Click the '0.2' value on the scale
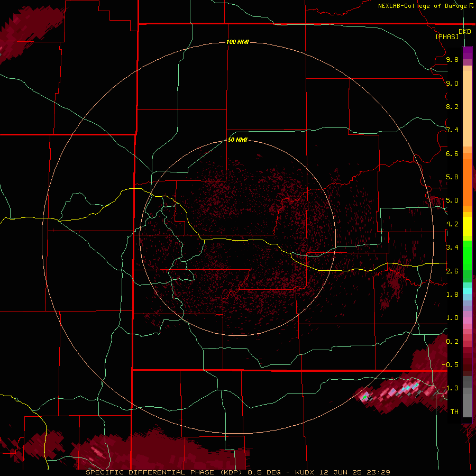This screenshot has height=476, width=476. 452,342
